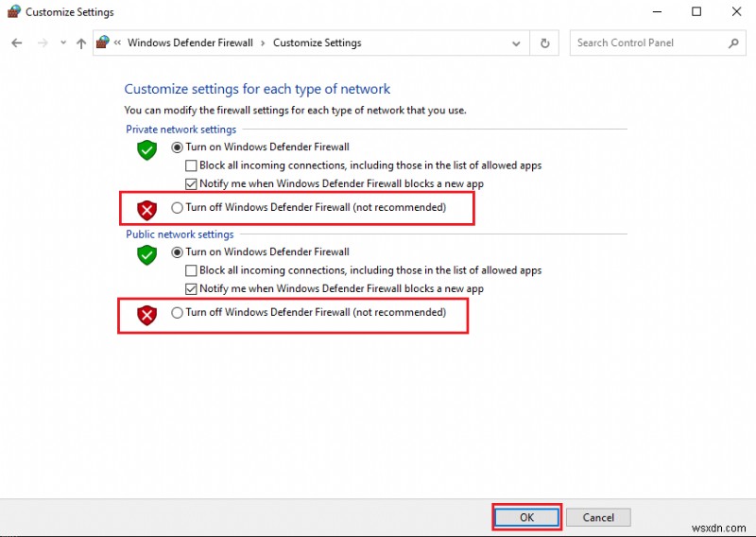The width and height of the screenshot is (756, 537).
Task: Click the forward navigation arrow
Action: tap(43, 43)
